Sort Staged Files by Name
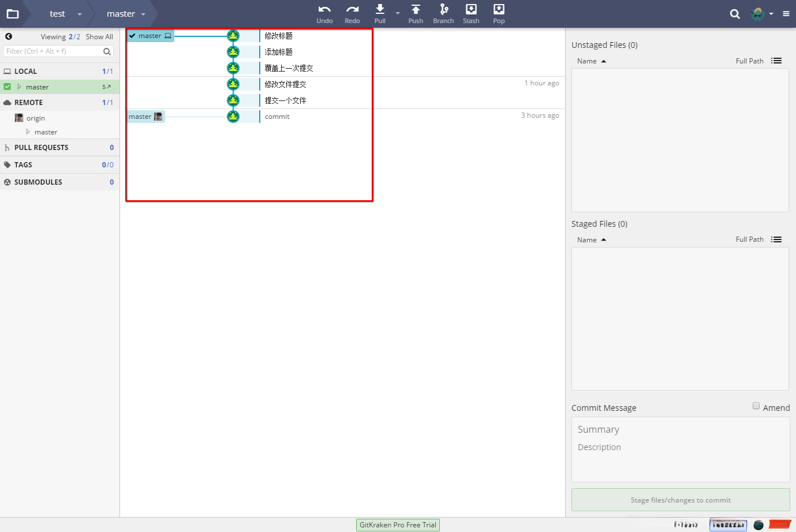The height and width of the screenshot is (532, 796). [x=592, y=240]
